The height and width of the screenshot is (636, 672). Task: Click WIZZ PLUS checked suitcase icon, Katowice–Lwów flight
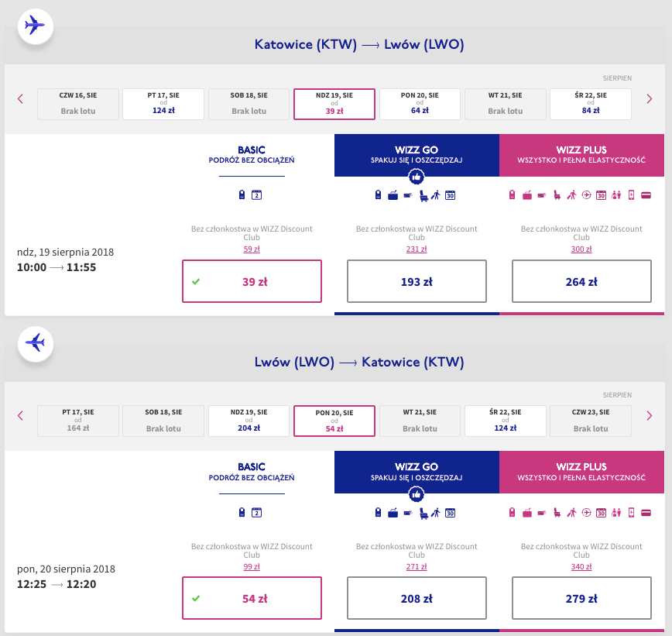coord(527,195)
